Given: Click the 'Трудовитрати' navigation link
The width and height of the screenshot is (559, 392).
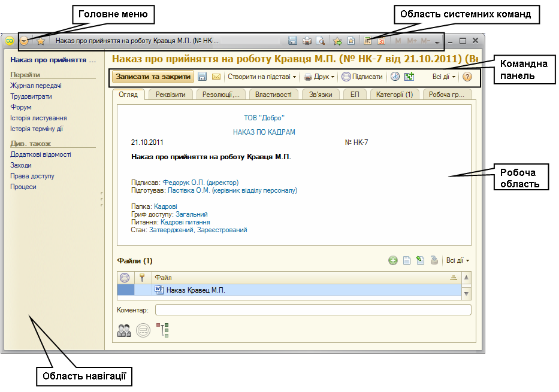Looking at the screenshot, I should (31, 96).
